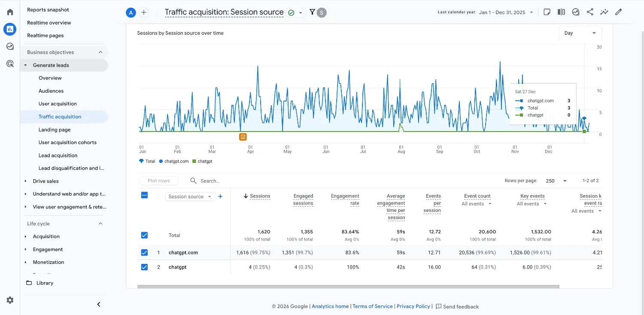Collapse the Business objectives section

click(100, 52)
